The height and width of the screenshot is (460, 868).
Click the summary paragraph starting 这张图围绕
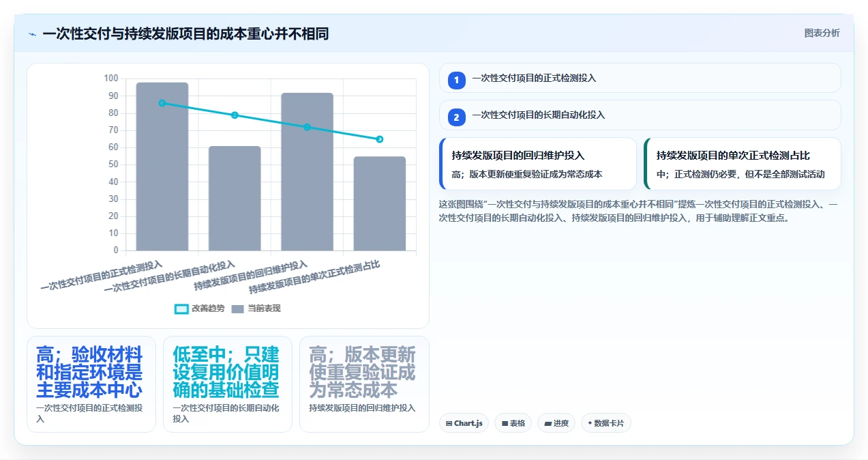(639, 212)
